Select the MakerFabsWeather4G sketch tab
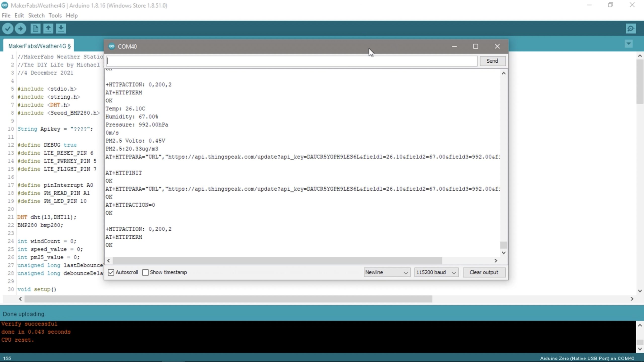The image size is (644, 362). tap(39, 46)
